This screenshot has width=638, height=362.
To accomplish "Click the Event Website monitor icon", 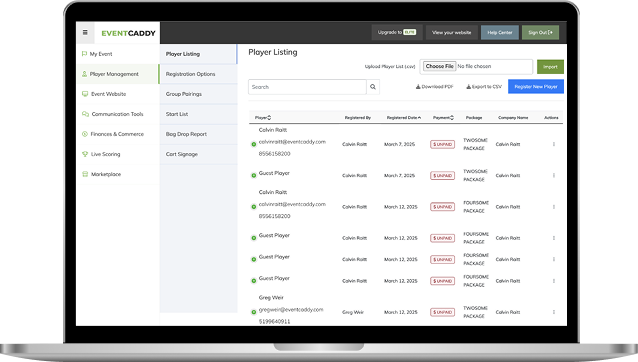I will pos(85,94).
